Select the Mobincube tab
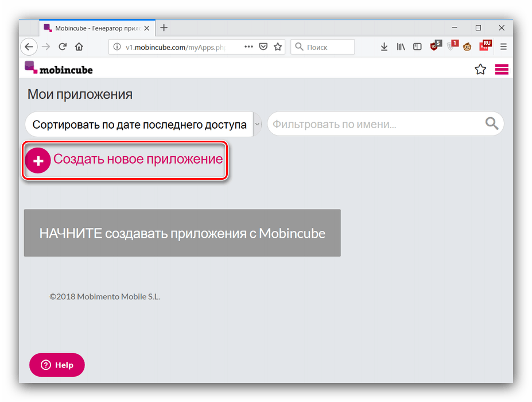 [x=98, y=28]
